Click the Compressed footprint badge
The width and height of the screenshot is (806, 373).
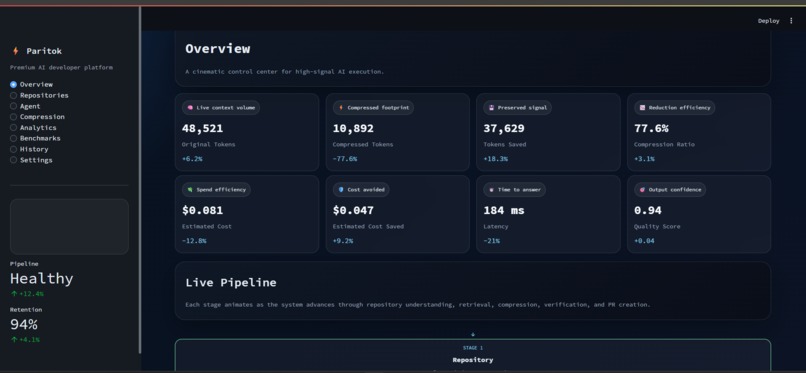[374, 108]
